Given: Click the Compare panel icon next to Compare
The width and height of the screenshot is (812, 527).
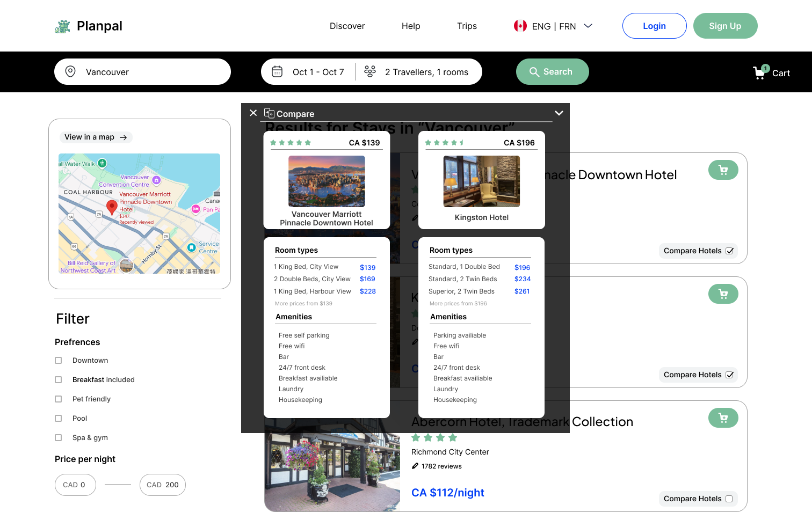Looking at the screenshot, I should click(269, 113).
